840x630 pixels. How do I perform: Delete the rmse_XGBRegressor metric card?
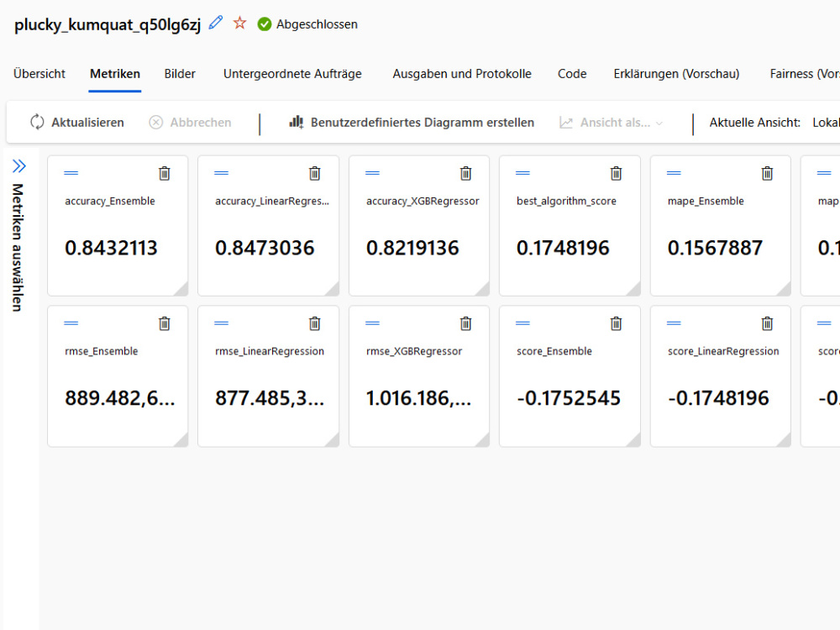466,323
